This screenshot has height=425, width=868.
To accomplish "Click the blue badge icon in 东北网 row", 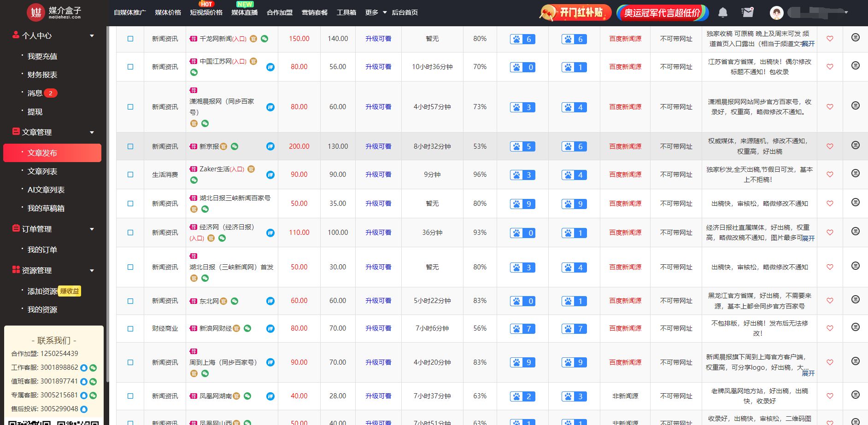I will click(270, 301).
